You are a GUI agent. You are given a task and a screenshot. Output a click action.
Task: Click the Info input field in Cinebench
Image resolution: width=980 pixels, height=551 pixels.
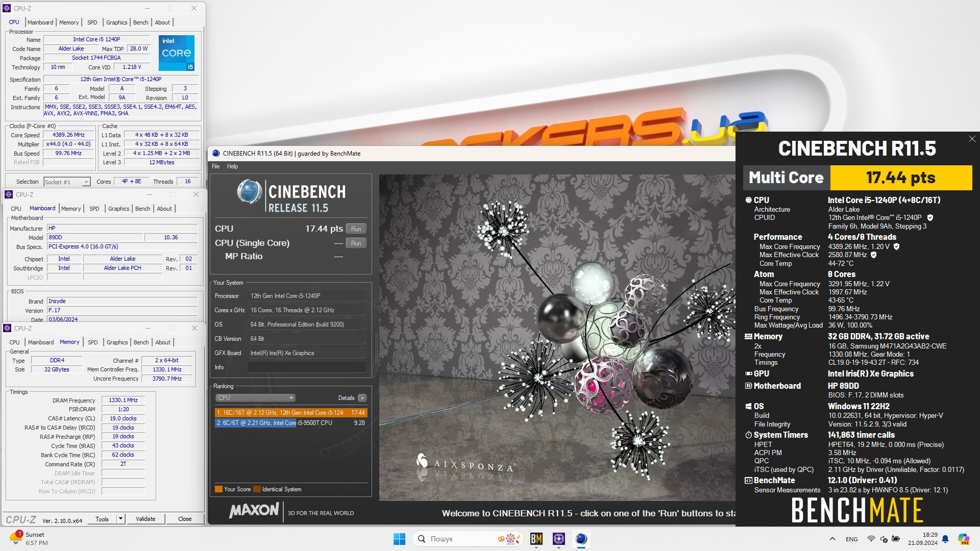tap(307, 367)
